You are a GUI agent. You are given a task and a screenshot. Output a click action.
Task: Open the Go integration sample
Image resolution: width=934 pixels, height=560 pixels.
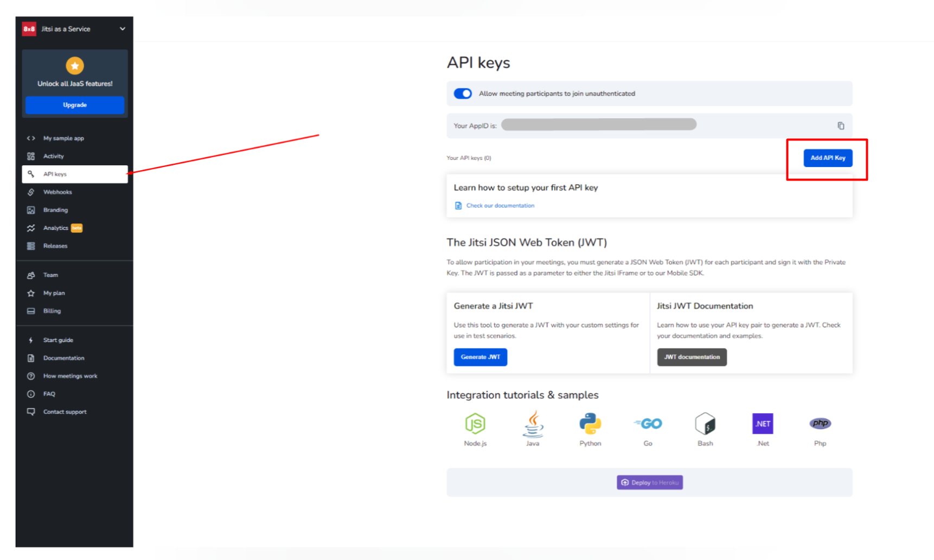648,429
